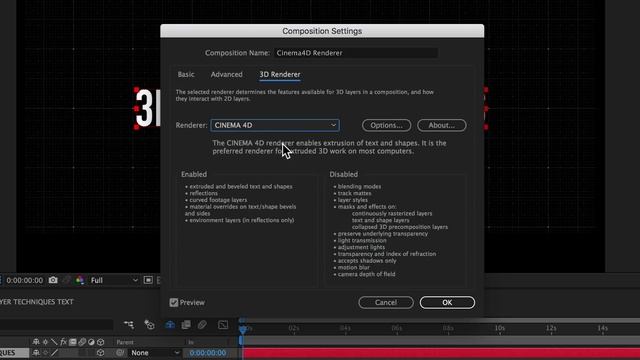640x360 pixels.
Task: Click the motion blur column header icon
Action: pos(82,342)
